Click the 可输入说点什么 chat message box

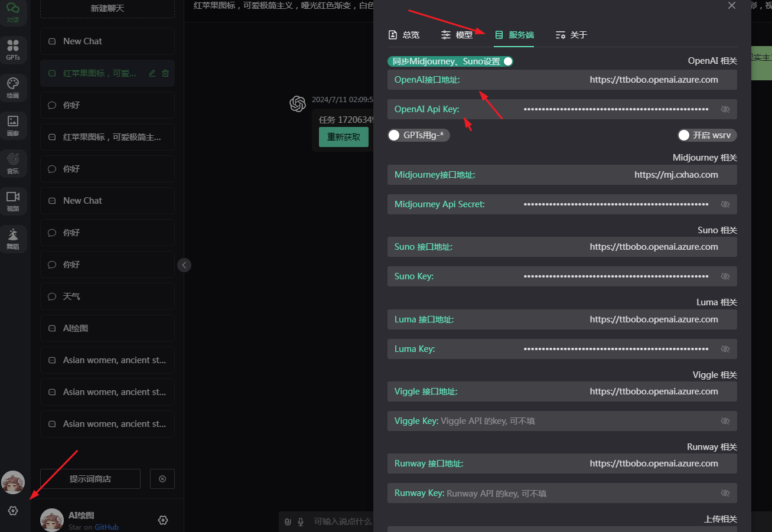tap(343, 521)
